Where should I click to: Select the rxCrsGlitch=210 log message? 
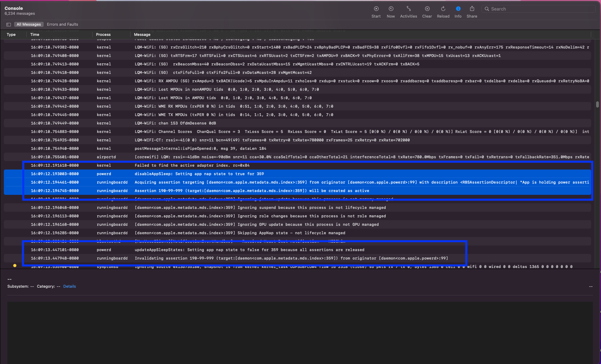click(362, 47)
